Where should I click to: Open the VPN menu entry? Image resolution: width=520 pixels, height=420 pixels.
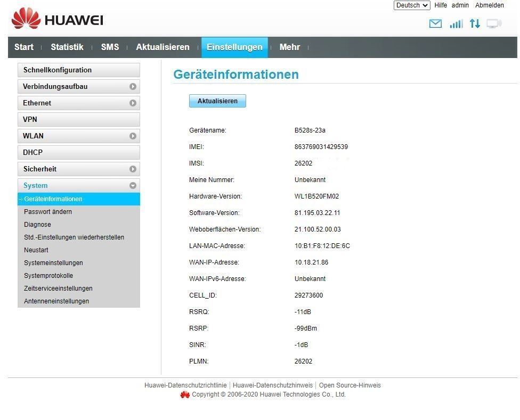(79, 120)
